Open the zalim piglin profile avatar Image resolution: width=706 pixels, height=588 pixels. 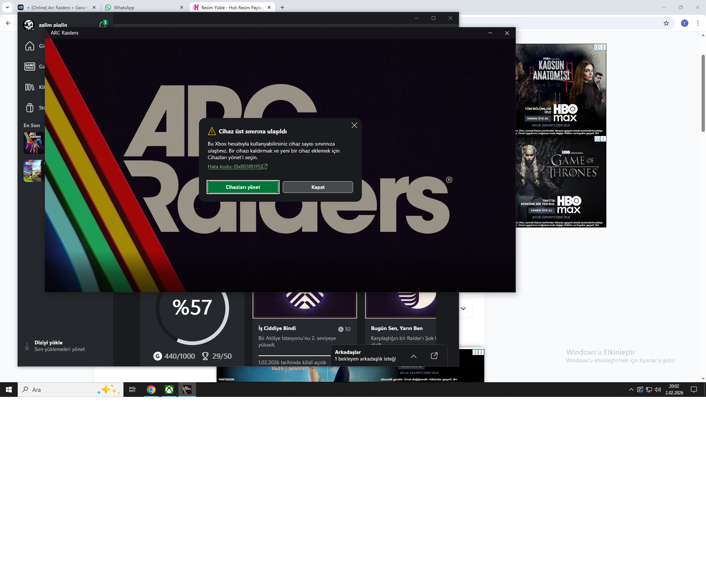(29, 25)
